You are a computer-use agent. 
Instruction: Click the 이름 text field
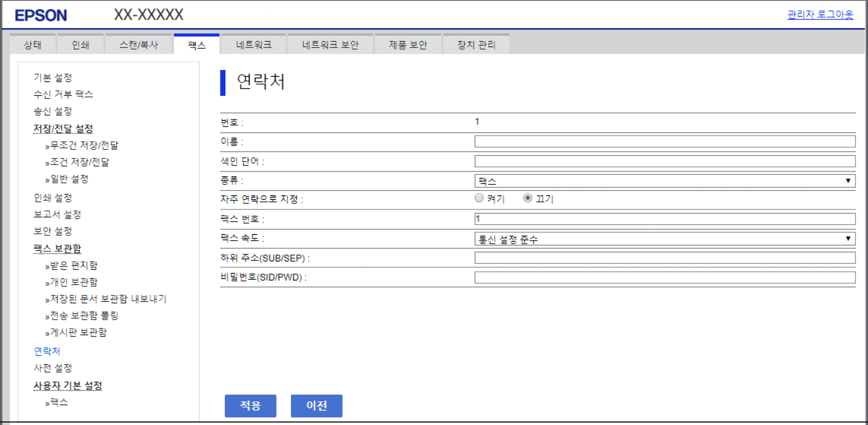[664, 141]
